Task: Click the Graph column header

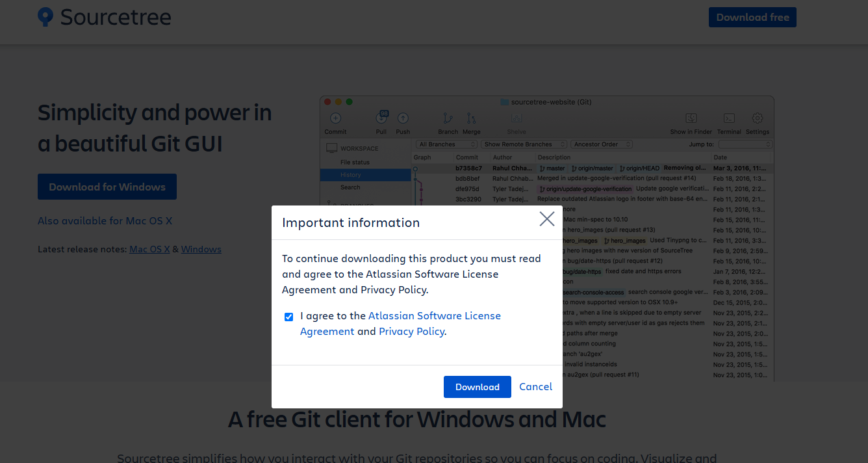Action: point(422,157)
